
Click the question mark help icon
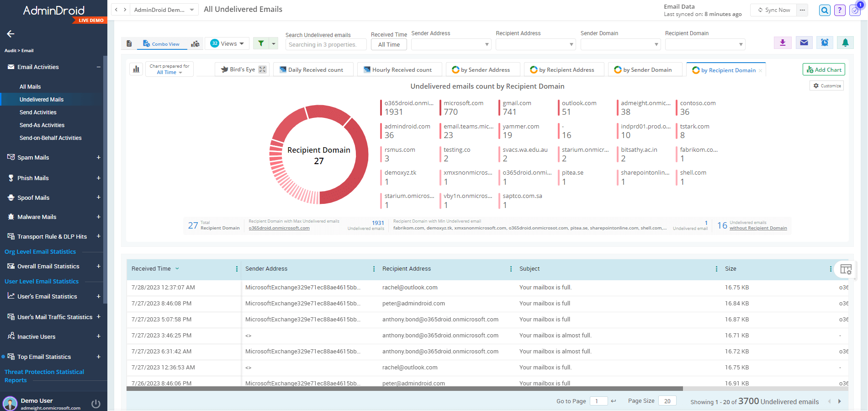point(840,10)
